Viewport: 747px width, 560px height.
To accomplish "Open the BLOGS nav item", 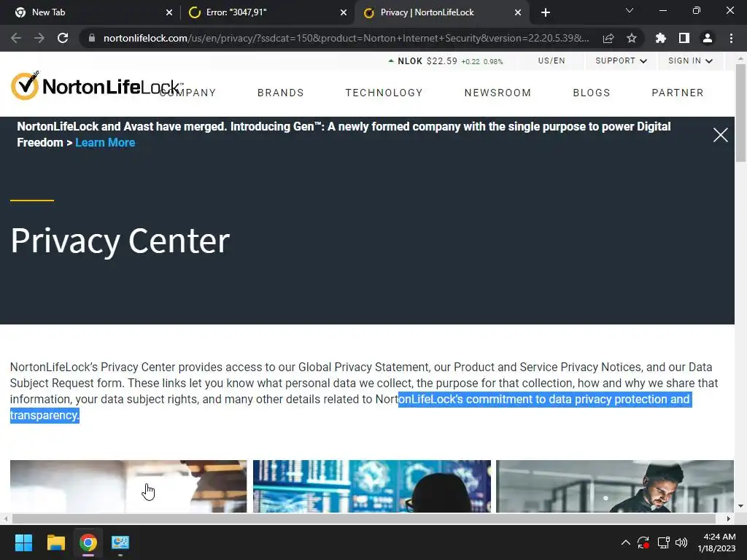I will point(591,93).
